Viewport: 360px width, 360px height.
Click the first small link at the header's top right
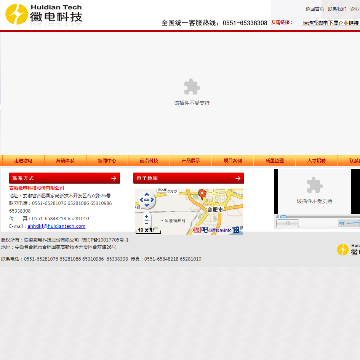[315, 9]
